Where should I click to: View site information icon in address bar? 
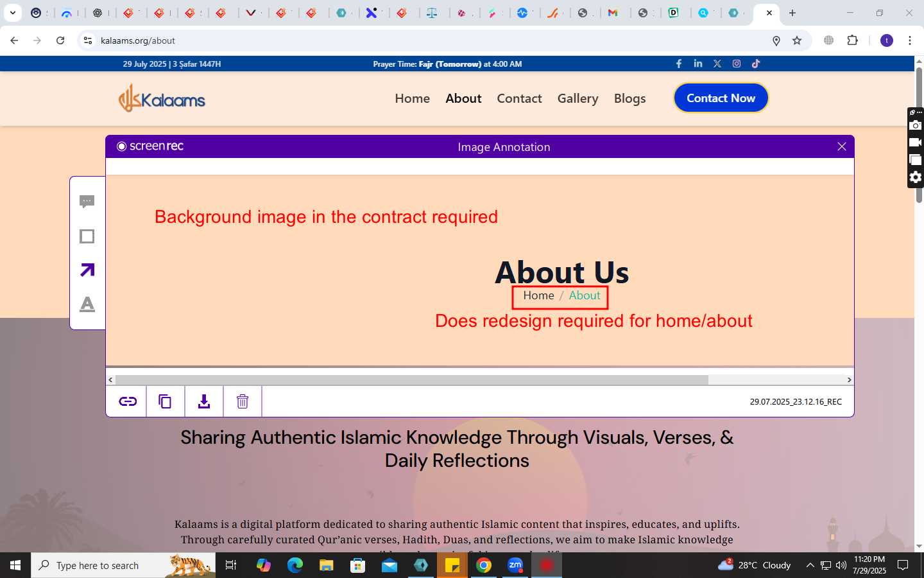[x=88, y=40]
